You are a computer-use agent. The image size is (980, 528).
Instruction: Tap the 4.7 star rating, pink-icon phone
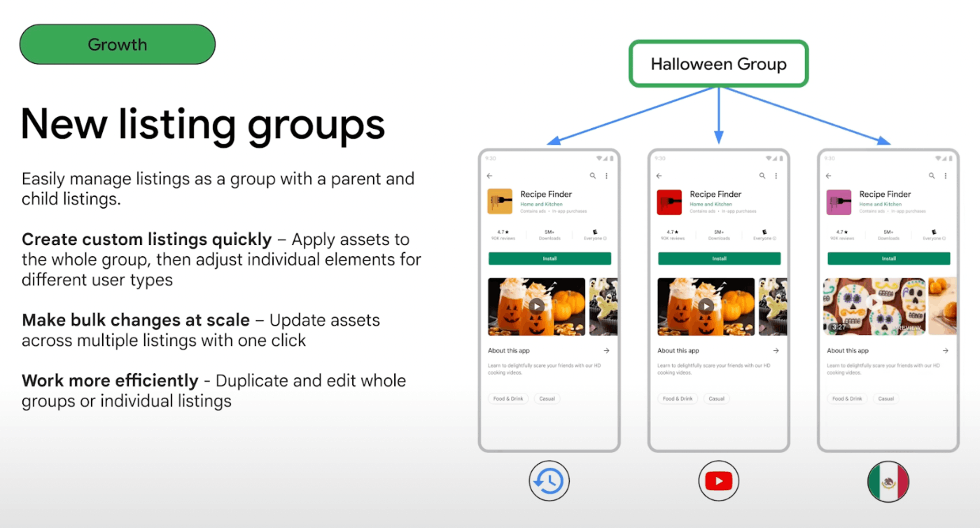842,235
